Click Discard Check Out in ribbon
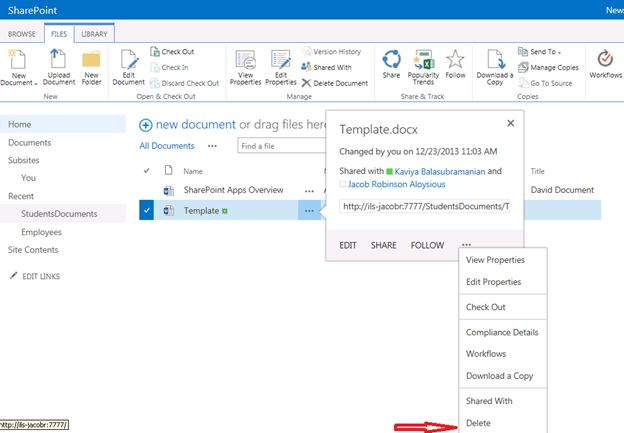624x433 pixels. coord(185,83)
